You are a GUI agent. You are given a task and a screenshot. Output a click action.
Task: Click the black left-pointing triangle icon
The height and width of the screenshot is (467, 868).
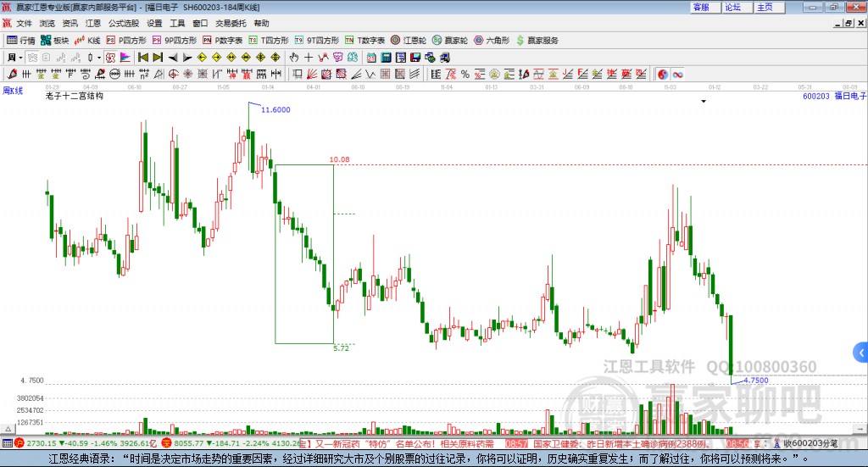coord(173,58)
